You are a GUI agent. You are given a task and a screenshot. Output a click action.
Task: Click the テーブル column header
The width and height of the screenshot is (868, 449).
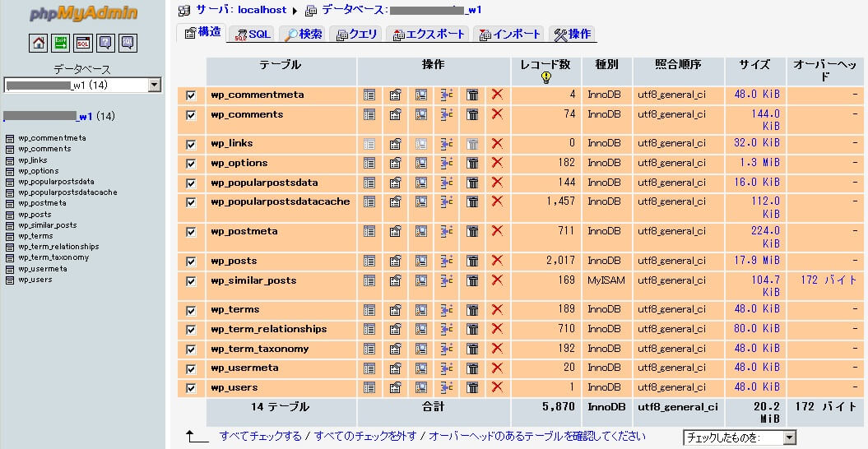pos(280,65)
